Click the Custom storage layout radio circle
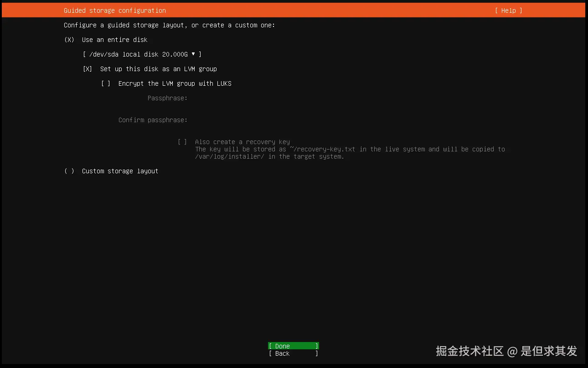Image resolution: width=588 pixels, height=368 pixels. click(x=69, y=171)
